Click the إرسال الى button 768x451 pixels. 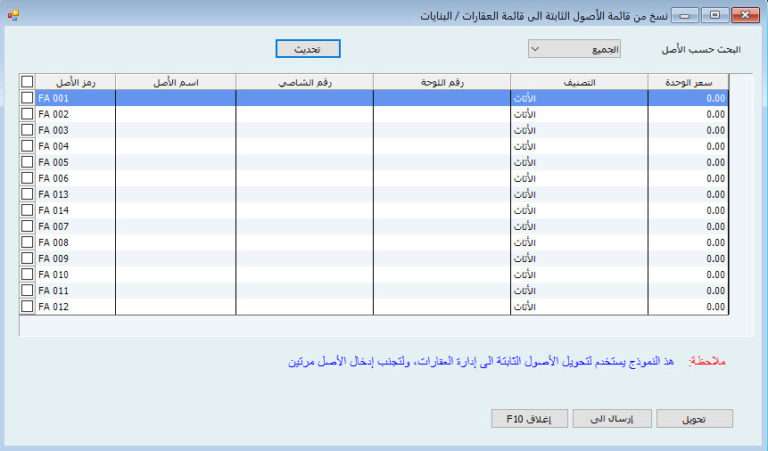611,419
